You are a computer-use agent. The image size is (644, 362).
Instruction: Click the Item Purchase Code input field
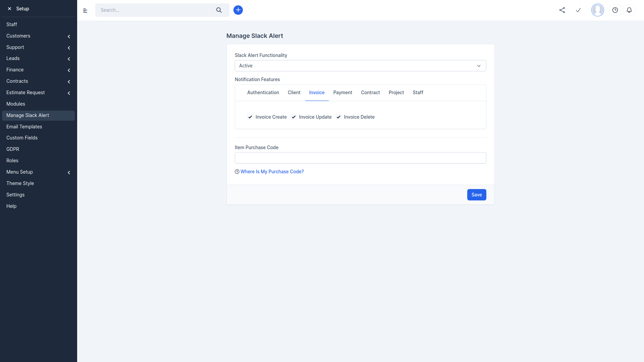pyautogui.click(x=360, y=158)
